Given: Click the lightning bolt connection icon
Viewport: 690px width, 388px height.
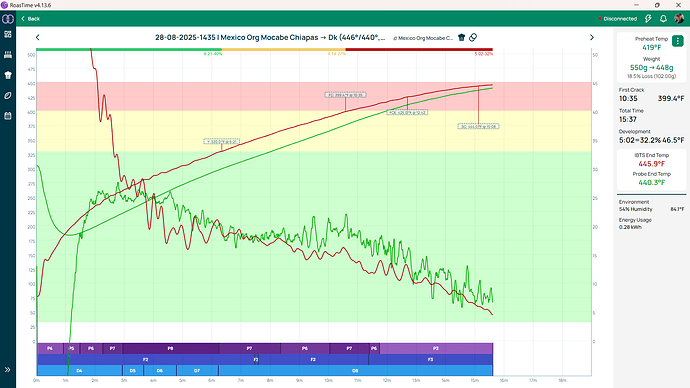Looking at the screenshot, I should click(648, 18).
